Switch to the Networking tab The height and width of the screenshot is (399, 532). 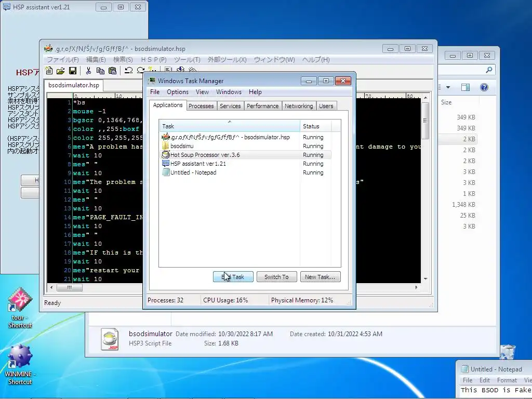pyautogui.click(x=299, y=106)
